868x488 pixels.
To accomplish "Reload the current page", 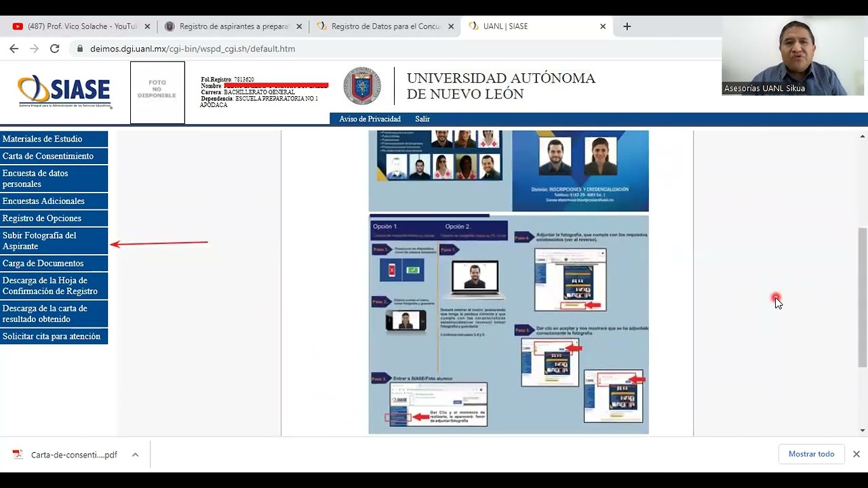I will (55, 49).
